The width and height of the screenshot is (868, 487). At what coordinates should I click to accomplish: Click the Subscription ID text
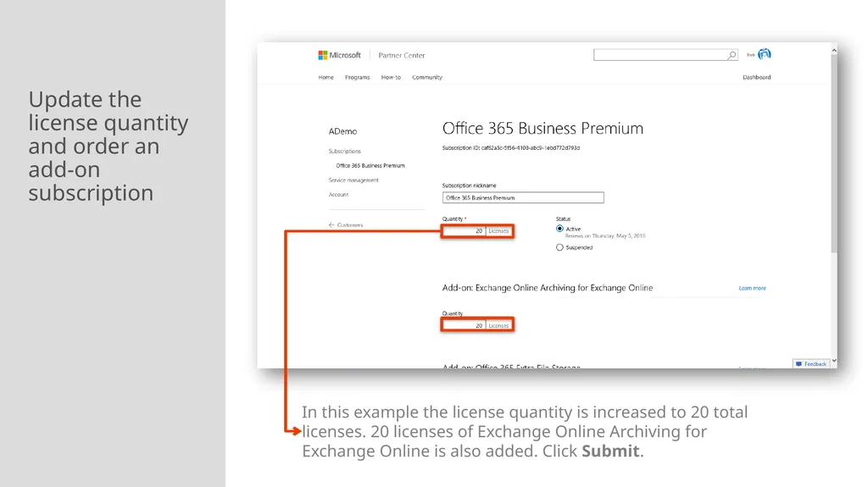tap(511, 147)
